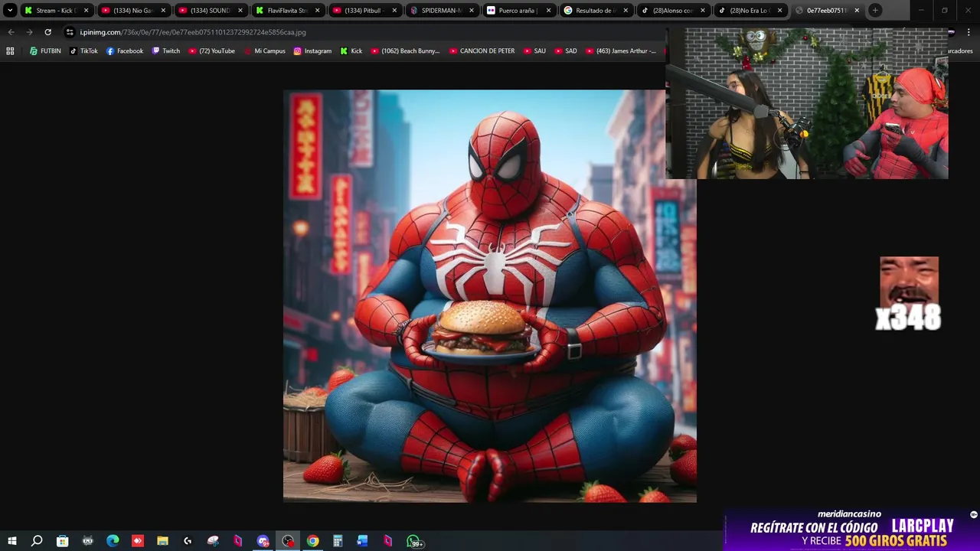Open the (1062) Beach Bunny bookmark
Screen dimensions: 980x551
click(x=405, y=51)
